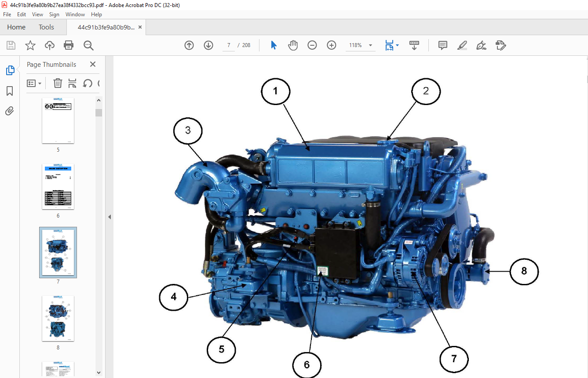Viewport: 588px width, 378px height.
Task: Select the Highlight text pen tool
Action: tap(462, 45)
